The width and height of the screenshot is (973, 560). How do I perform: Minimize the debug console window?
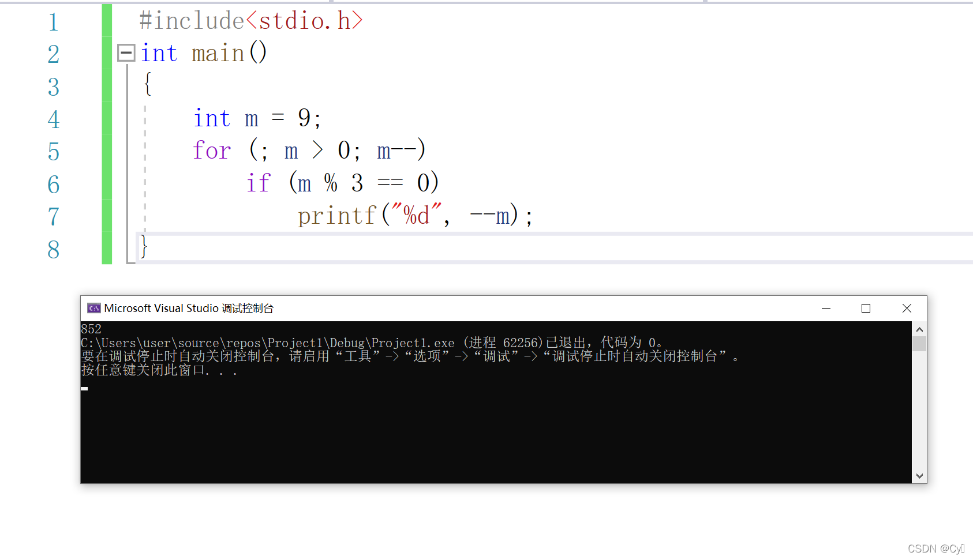[x=826, y=309]
